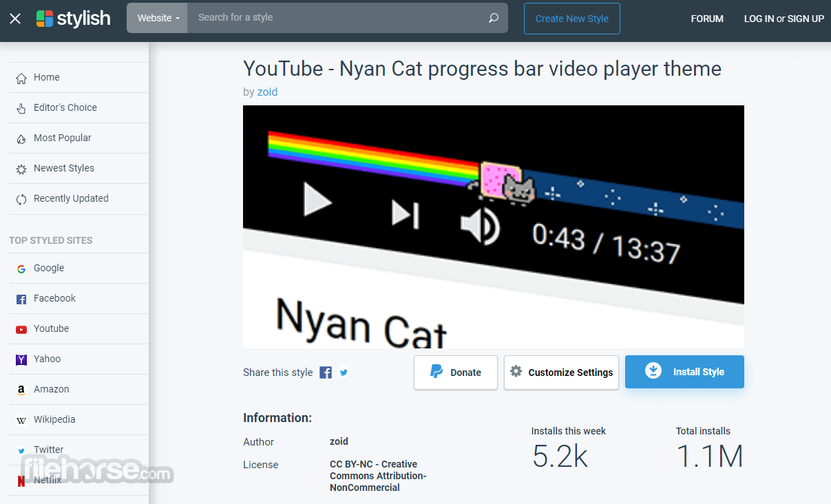Click the Create New Style button
The width and height of the screenshot is (831, 504).
tap(572, 19)
